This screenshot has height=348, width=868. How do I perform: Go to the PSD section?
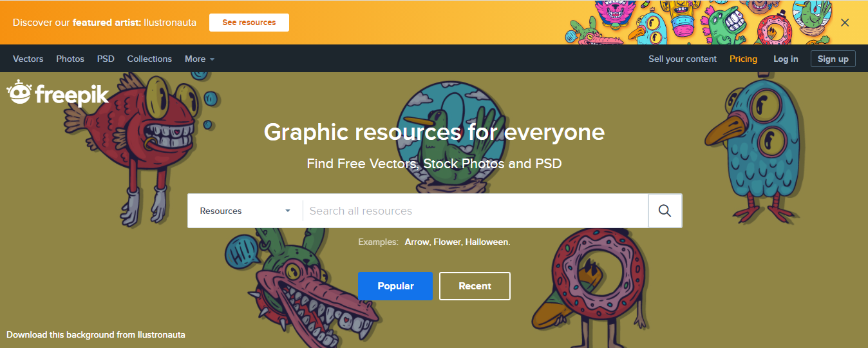pos(106,59)
